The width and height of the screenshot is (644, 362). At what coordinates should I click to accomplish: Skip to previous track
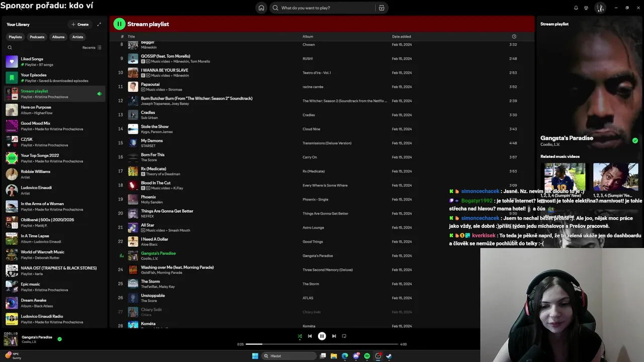pos(310,336)
